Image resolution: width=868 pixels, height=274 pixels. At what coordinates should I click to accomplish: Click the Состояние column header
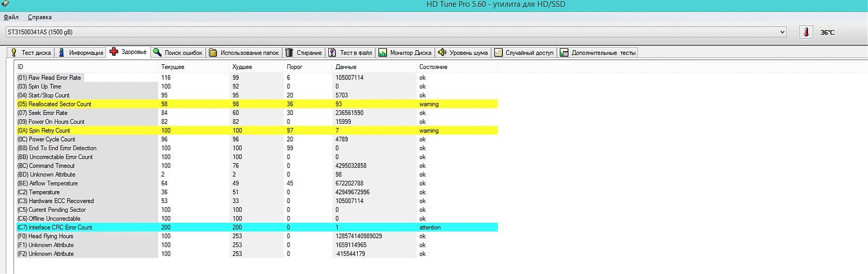[x=433, y=67]
